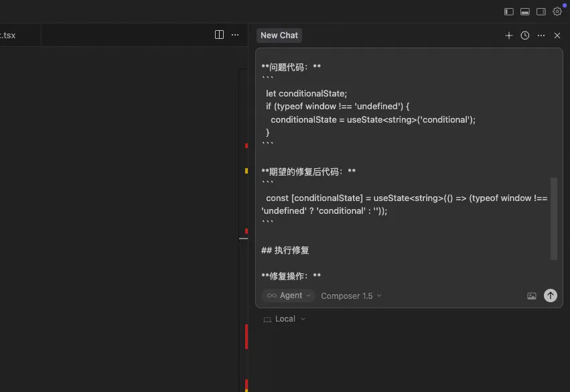Close the chat pane

[x=557, y=36]
